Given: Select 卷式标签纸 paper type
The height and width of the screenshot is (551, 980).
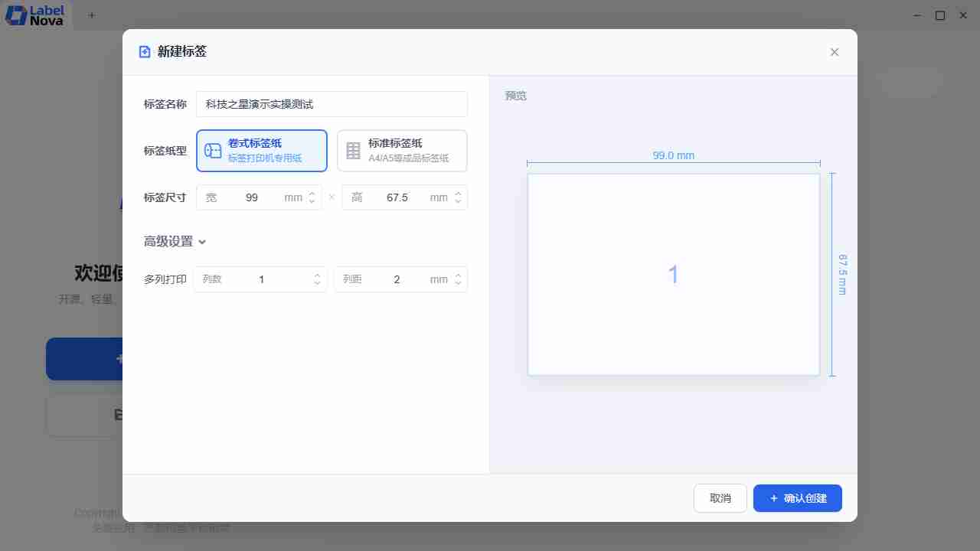Looking at the screenshot, I should coord(262,151).
